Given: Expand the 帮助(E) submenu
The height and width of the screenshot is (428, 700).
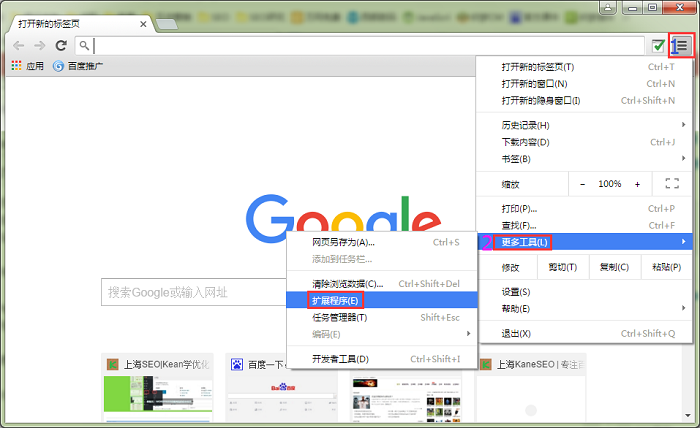Looking at the screenshot, I should pyautogui.click(x=584, y=309).
